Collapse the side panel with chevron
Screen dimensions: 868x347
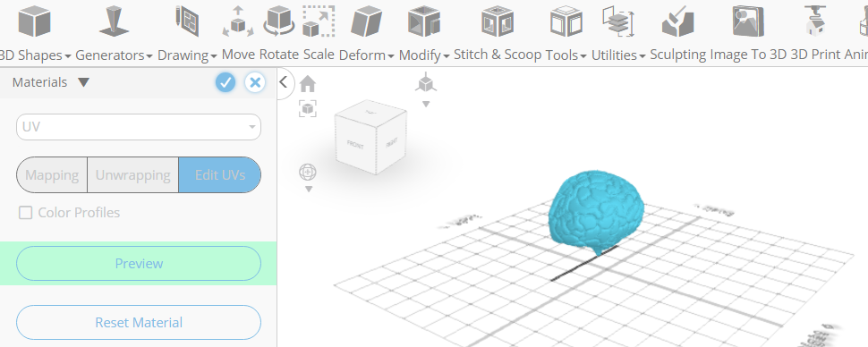284,82
